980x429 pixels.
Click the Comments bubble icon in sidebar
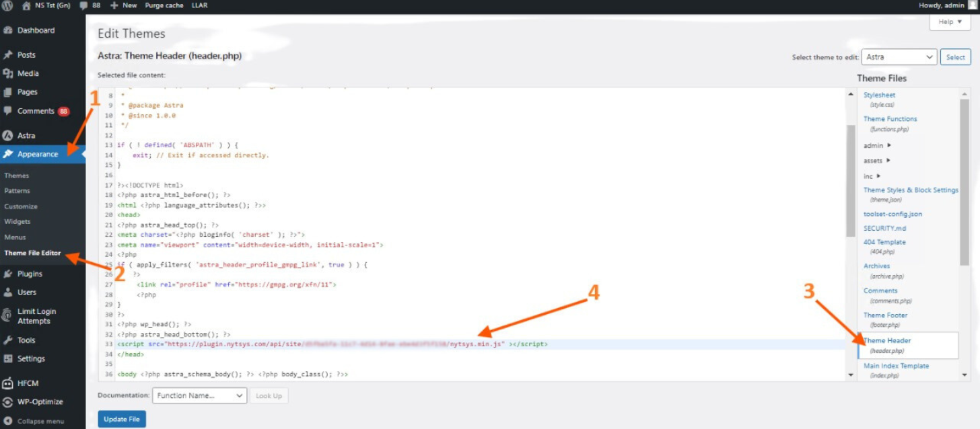pos(8,111)
